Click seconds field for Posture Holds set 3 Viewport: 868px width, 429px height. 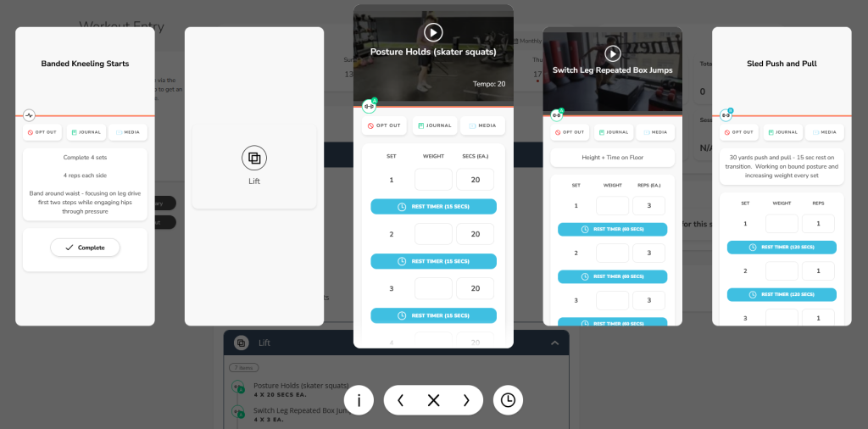pos(475,288)
